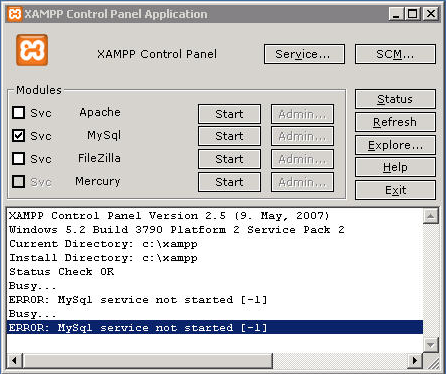Click the log's scroll down arrow
This screenshot has width=446, height=374.
pos(430,344)
